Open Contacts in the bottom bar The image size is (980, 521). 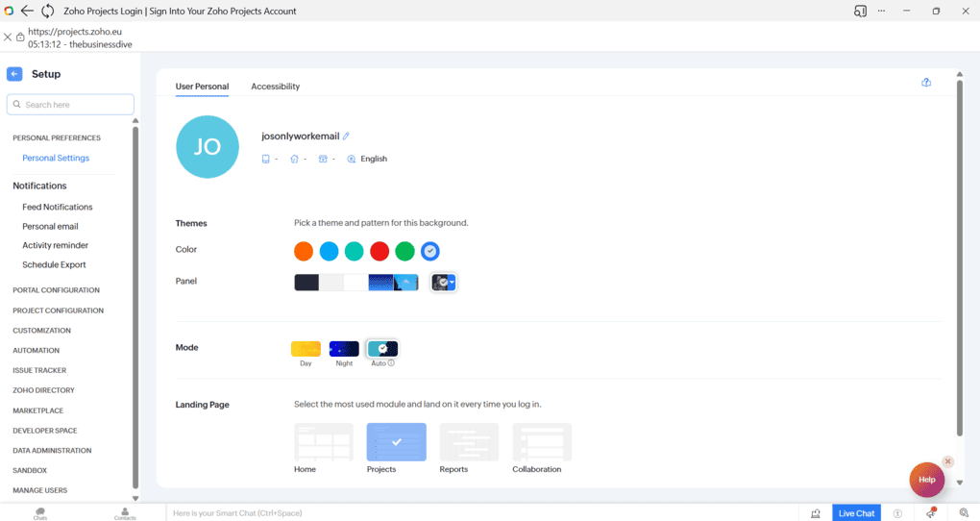coord(125,513)
